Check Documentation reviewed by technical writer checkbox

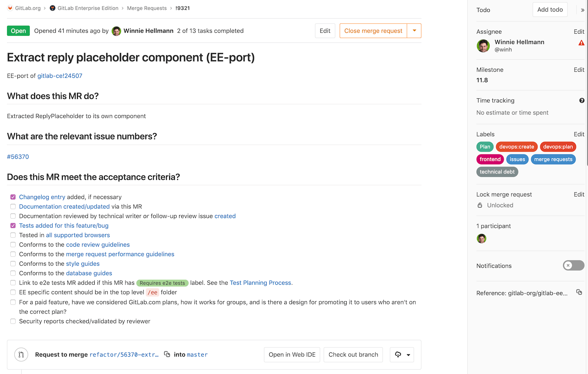tap(13, 216)
